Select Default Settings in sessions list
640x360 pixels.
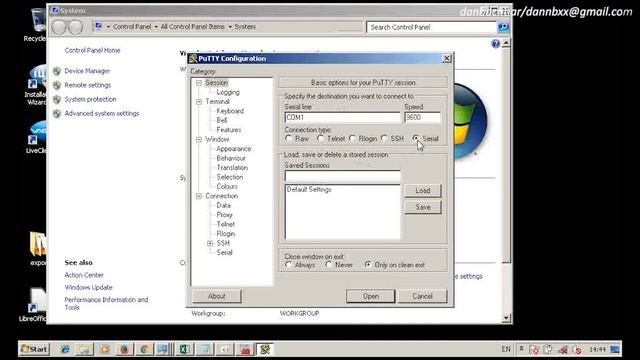click(x=309, y=189)
